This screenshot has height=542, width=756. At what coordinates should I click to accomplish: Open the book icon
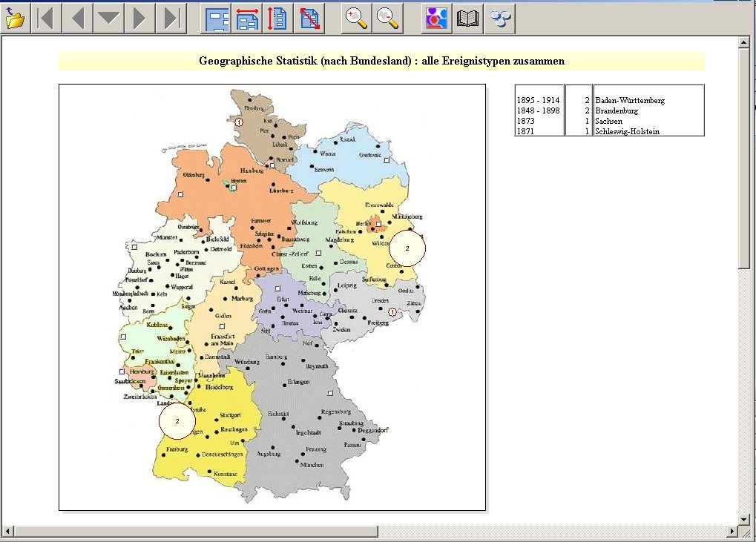pos(467,19)
